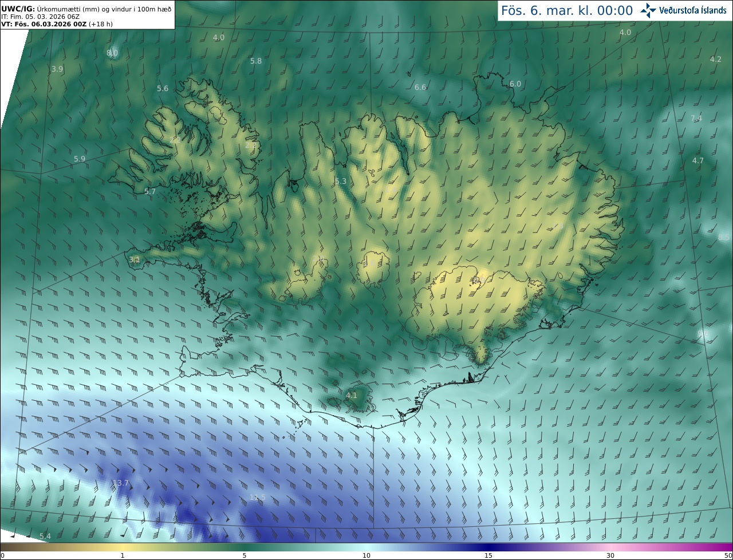Screen dimensions: 733x560
Task: Click the 1 tick on the colour scale
Action: coord(123,555)
